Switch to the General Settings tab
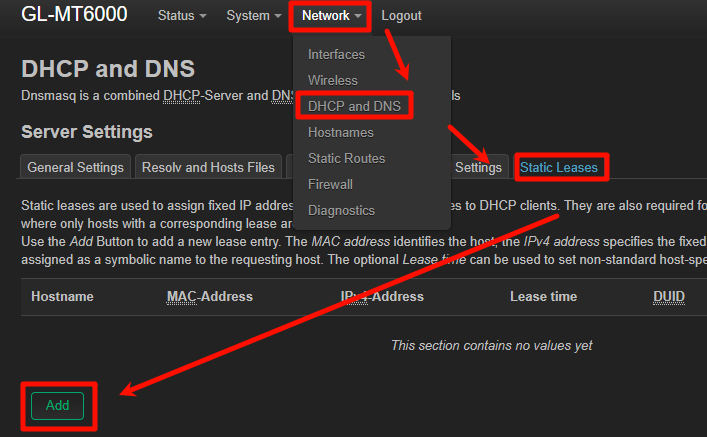The image size is (707, 437). (76, 167)
